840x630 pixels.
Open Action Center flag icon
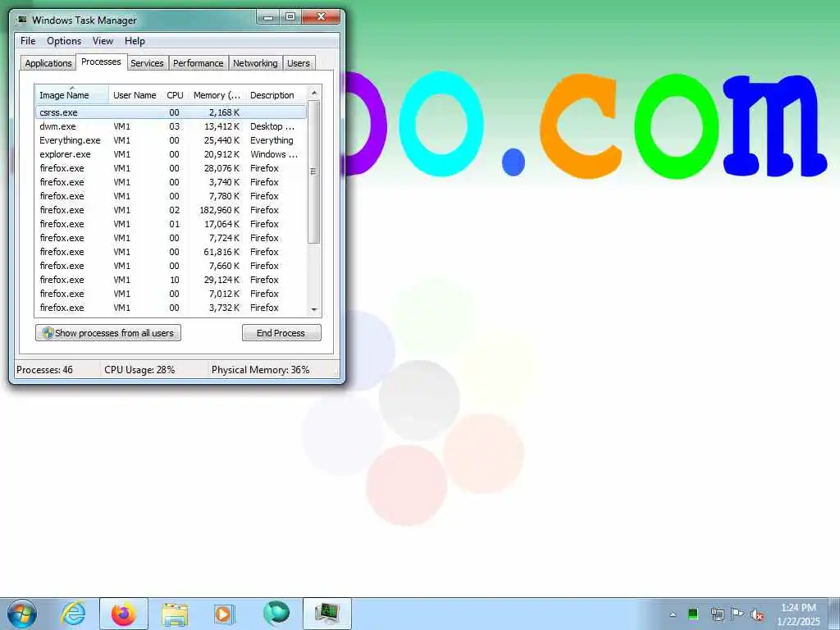737,614
